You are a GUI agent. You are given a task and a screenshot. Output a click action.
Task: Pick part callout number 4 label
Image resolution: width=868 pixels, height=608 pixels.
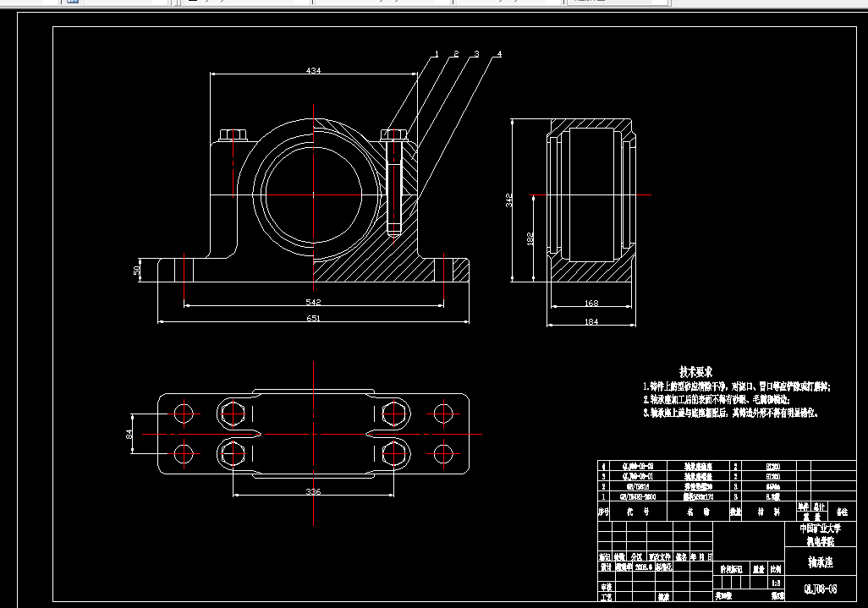point(499,53)
